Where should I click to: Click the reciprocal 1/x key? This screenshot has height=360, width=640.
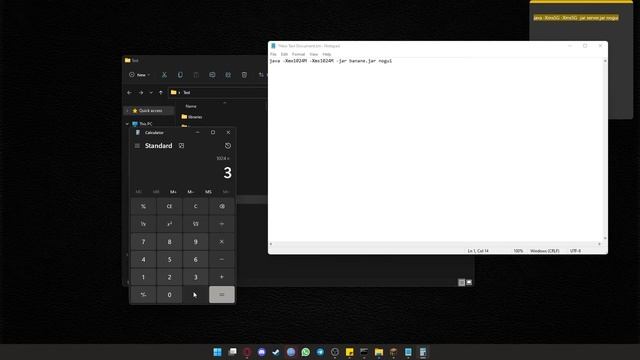pyautogui.click(x=143, y=224)
